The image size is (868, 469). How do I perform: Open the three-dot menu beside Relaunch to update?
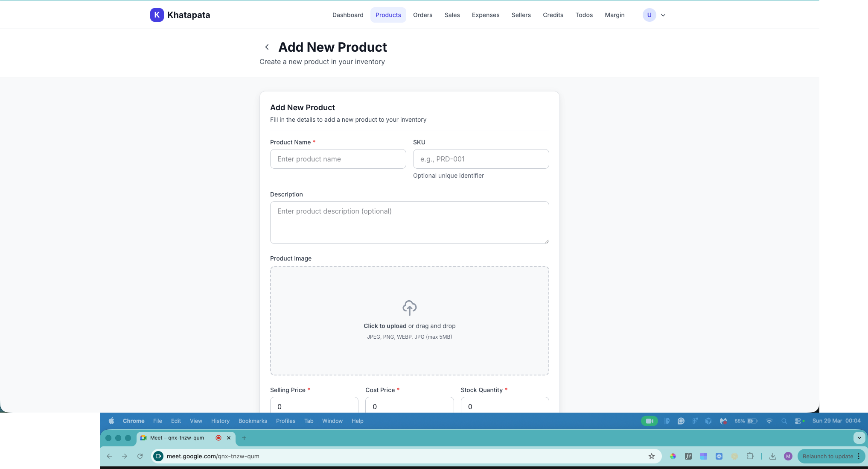[x=859, y=456]
